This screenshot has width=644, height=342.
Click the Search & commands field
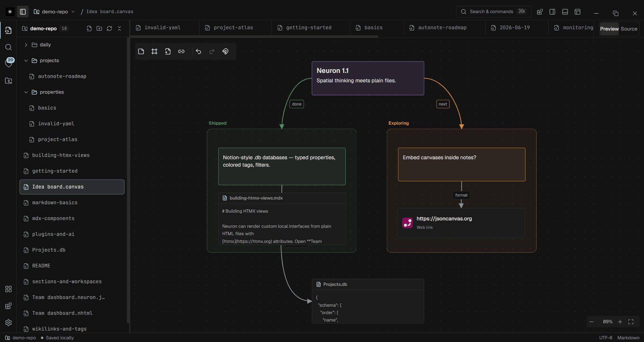[x=494, y=12]
